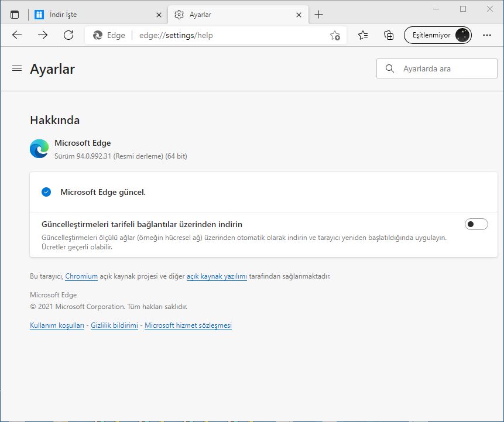
Task: Open the açık kaynak yazılımı link
Action: 217,276
